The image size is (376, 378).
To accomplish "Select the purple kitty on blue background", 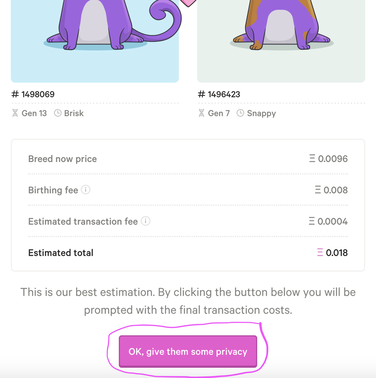I will [x=95, y=41].
